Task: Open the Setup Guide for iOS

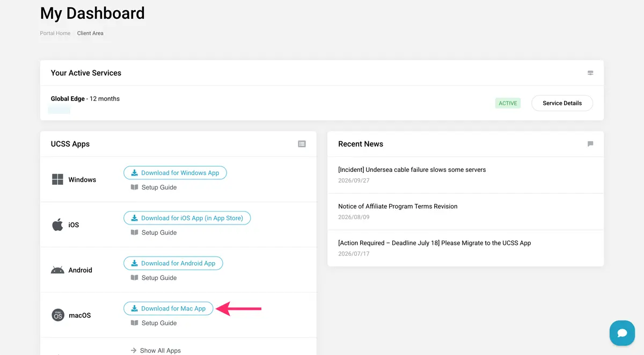Action: point(153,233)
